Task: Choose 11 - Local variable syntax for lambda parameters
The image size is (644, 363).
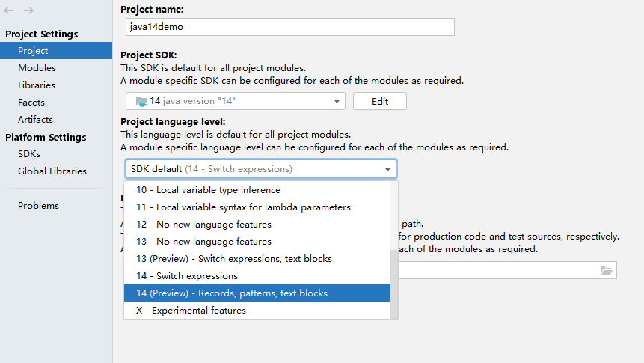Action: 243,207
